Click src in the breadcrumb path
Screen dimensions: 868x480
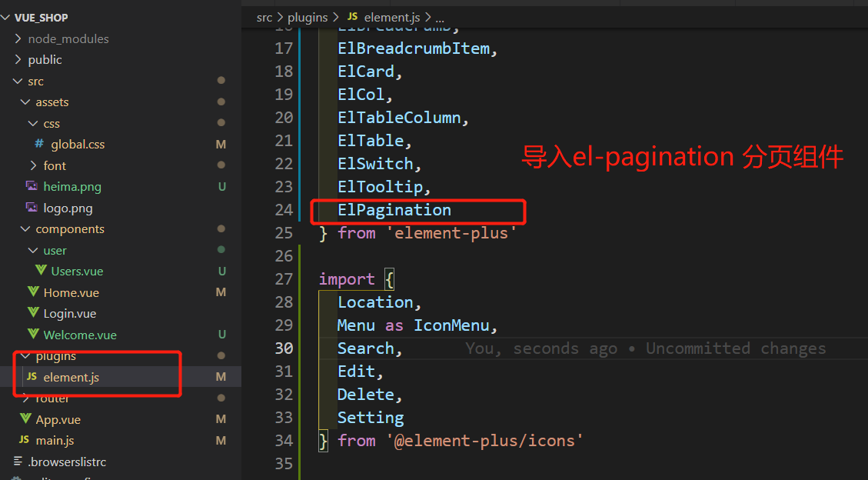[264, 18]
